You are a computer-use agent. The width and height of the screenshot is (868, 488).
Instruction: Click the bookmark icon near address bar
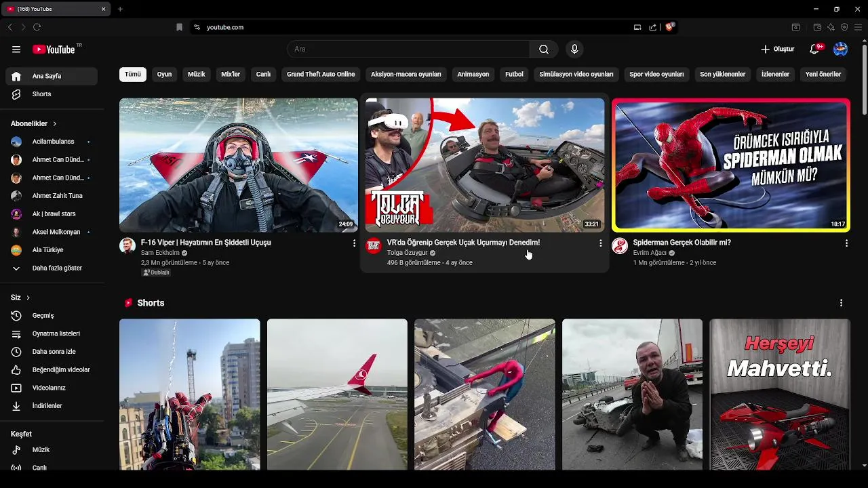click(179, 27)
